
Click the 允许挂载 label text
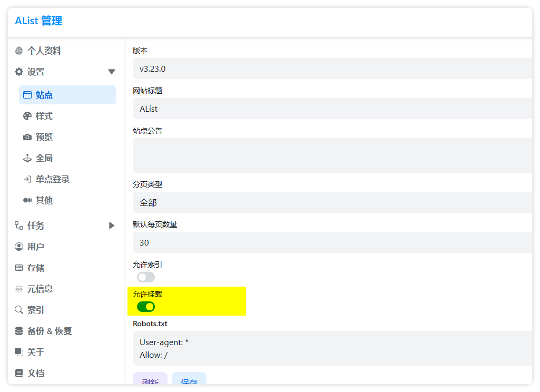(x=148, y=294)
